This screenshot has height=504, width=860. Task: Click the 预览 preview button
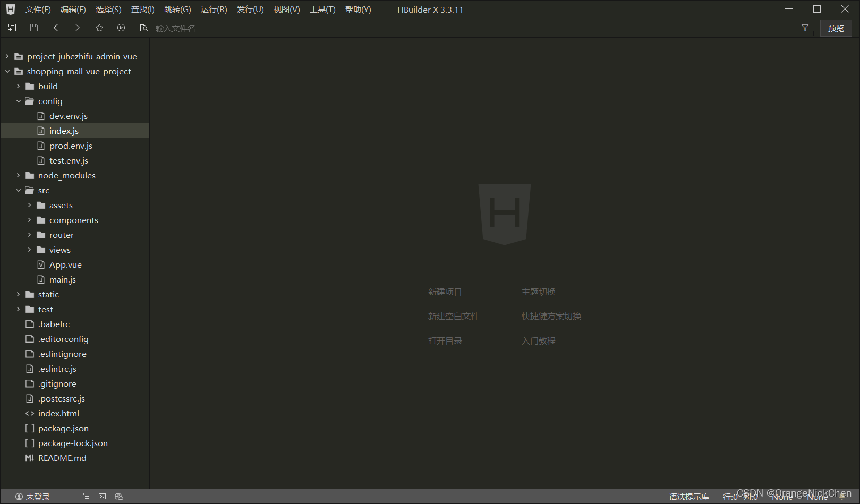(836, 28)
